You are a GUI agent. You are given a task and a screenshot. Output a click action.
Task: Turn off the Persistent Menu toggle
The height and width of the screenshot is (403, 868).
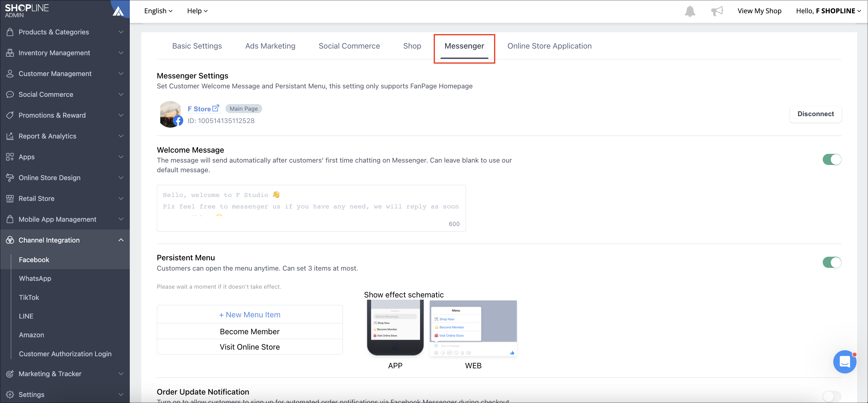831,263
